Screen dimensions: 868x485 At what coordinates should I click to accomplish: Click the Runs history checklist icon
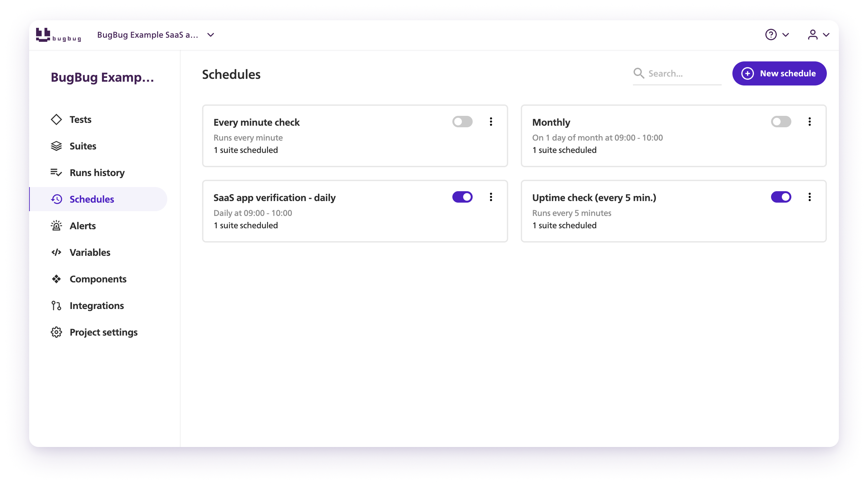pos(56,173)
